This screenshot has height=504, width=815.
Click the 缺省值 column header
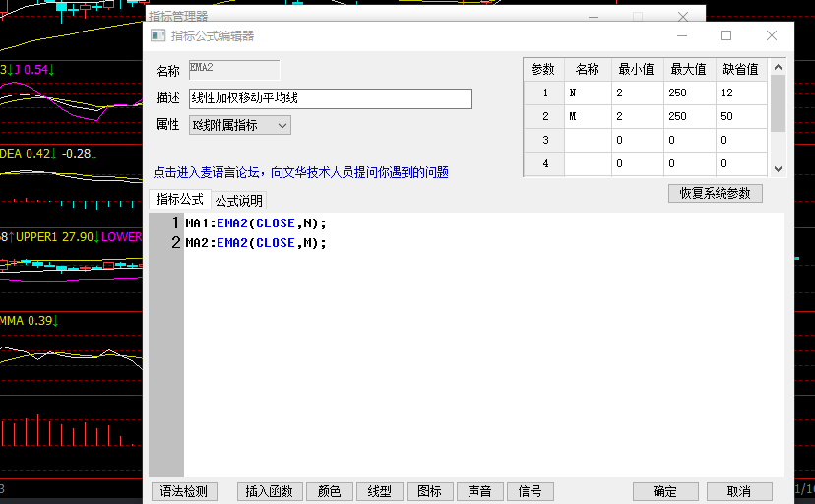click(x=741, y=69)
